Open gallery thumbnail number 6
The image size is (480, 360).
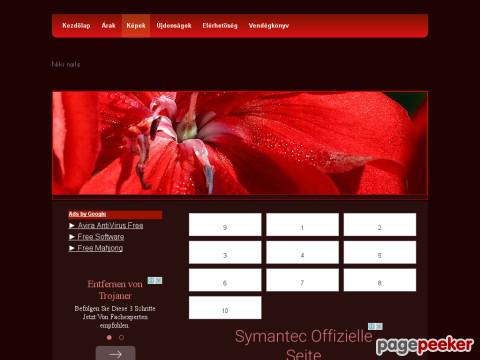(225, 280)
